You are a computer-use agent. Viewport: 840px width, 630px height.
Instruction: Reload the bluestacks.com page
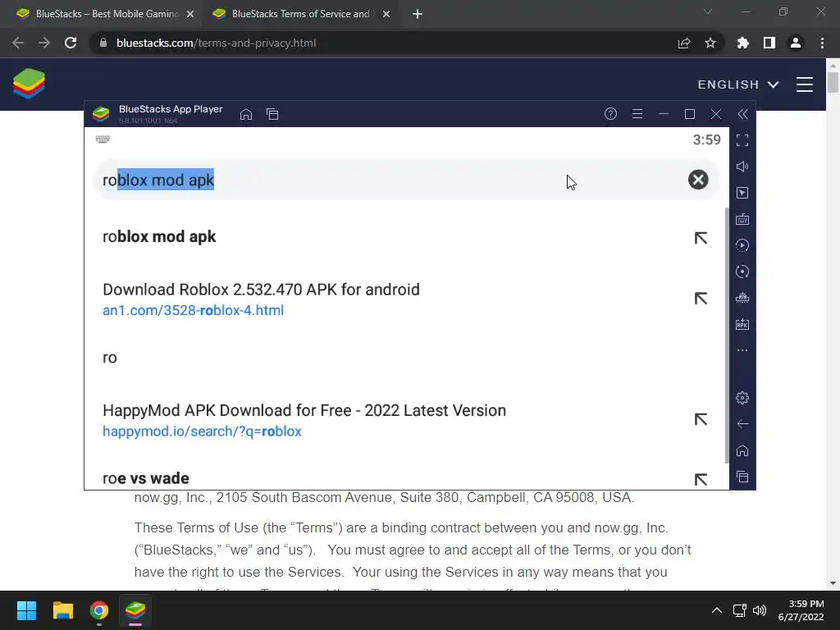71,43
